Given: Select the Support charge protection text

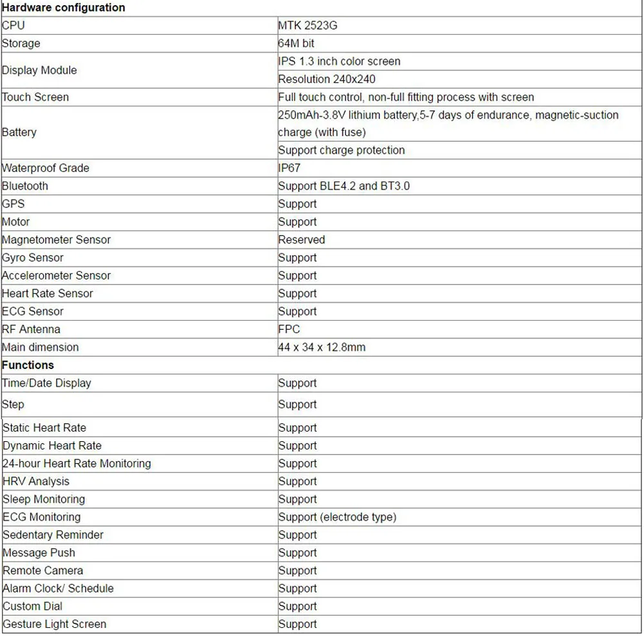Looking at the screenshot, I should point(341,150).
